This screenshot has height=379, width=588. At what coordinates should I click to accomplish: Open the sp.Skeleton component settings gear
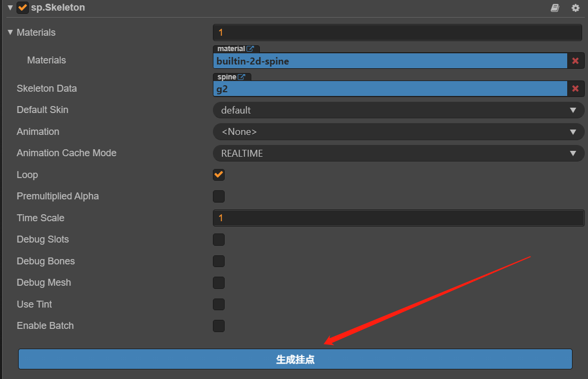[575, 8]
